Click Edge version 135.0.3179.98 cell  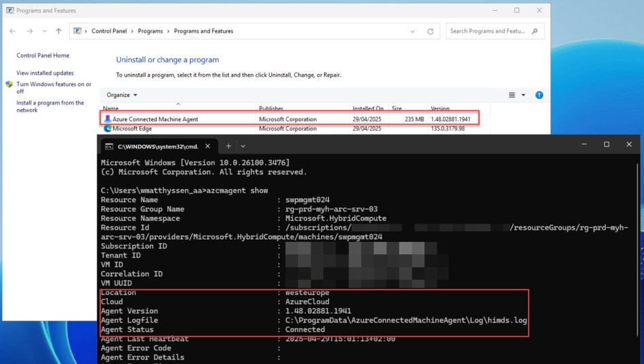[x=447, y=129]
